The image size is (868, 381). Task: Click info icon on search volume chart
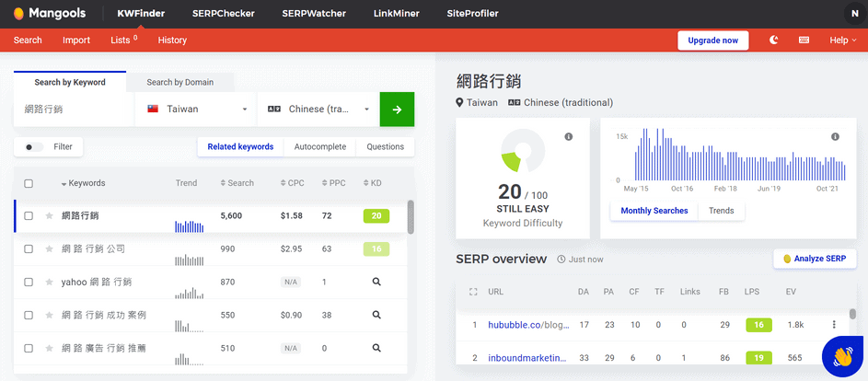tap(836, 137)
